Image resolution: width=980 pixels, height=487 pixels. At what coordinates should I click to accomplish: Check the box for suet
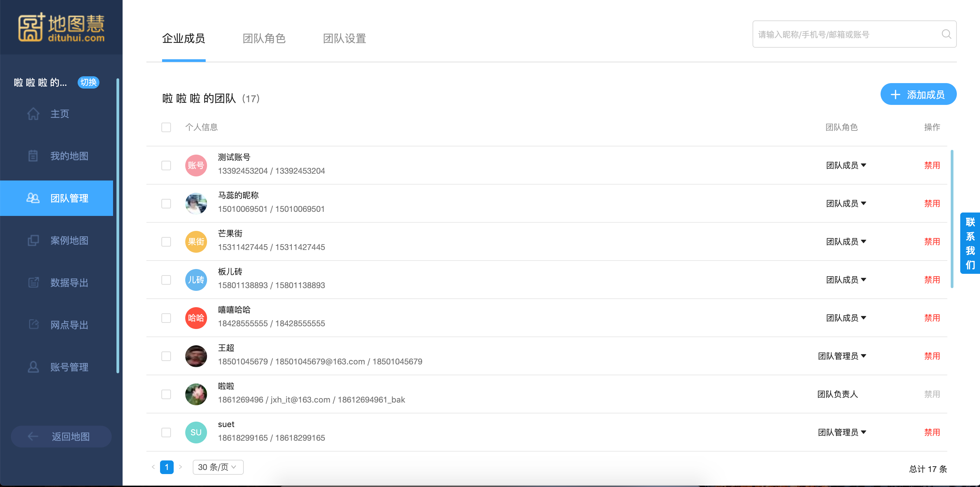[166, 433]
